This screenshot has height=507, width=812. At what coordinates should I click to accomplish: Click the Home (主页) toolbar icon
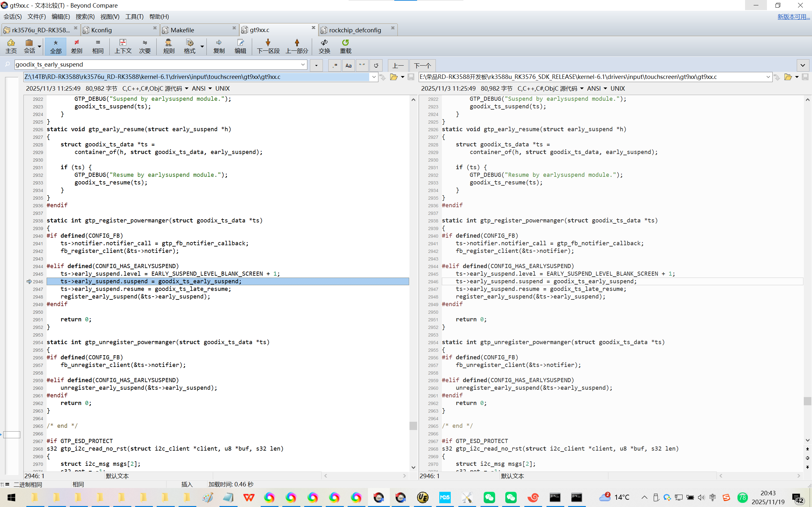(11, 46)
